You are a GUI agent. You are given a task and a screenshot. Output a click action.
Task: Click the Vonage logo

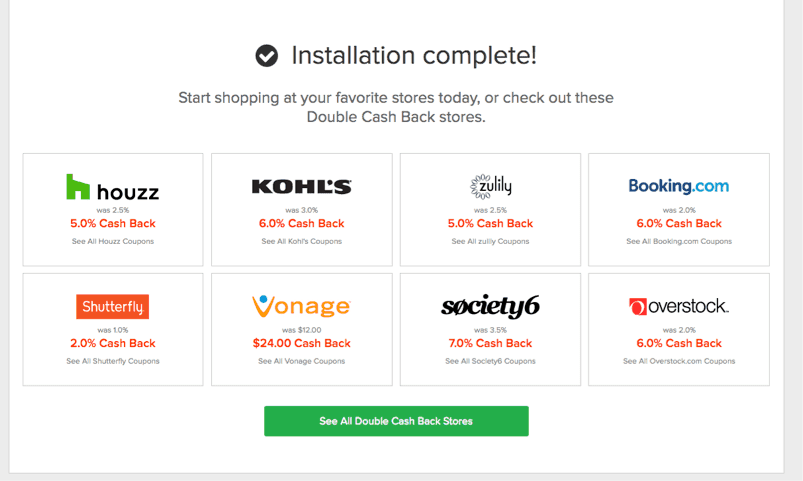(x=302, y=306)
